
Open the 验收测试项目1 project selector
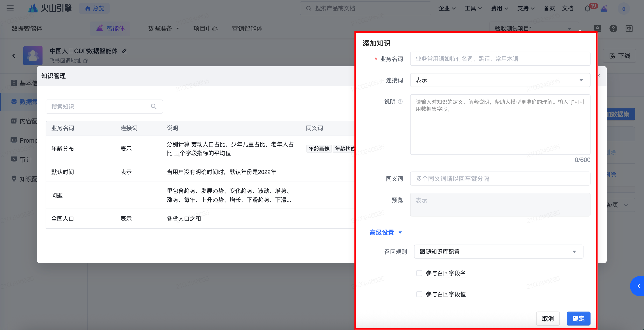click(534, 29)
